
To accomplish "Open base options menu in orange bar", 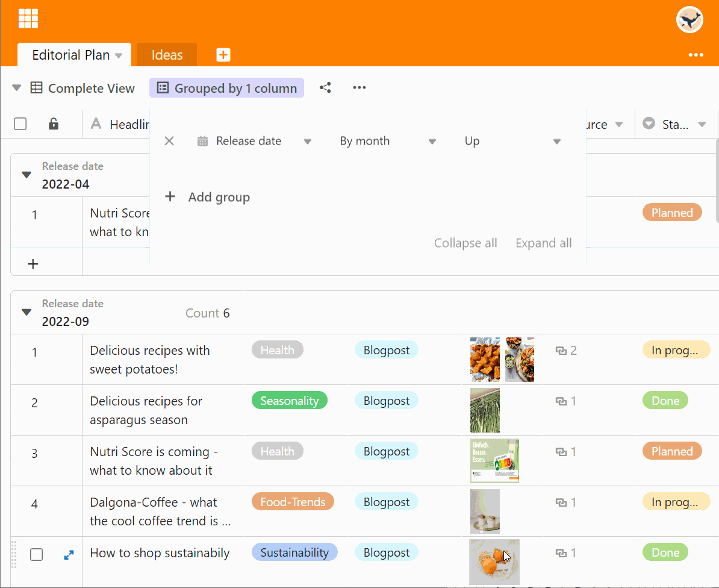I will (x=696, y=55).
